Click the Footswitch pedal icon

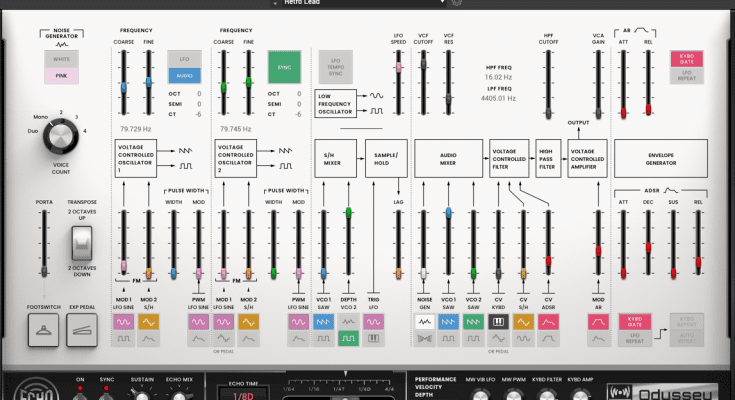(x=43, y=326)
